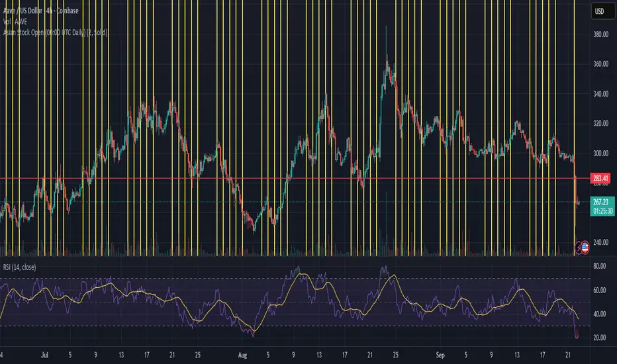Select the Vol · AAVE indicator legend
Screen dimensions: 617x364
tap(15, 22)
